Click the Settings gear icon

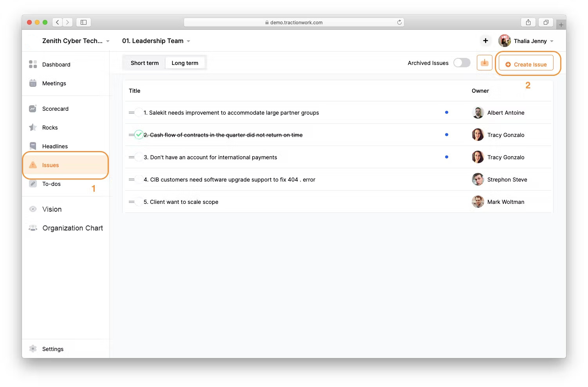point(33,349)
